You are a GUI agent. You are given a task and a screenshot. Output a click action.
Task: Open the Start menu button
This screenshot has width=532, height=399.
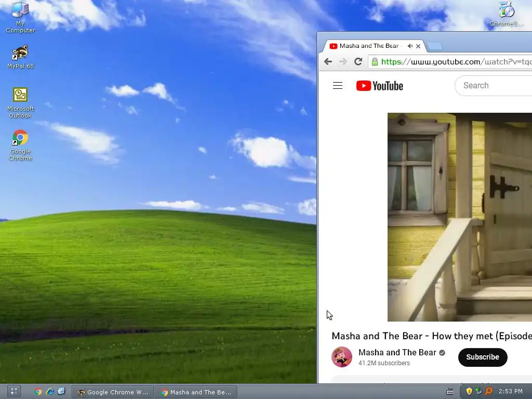[x=14, y=392]
